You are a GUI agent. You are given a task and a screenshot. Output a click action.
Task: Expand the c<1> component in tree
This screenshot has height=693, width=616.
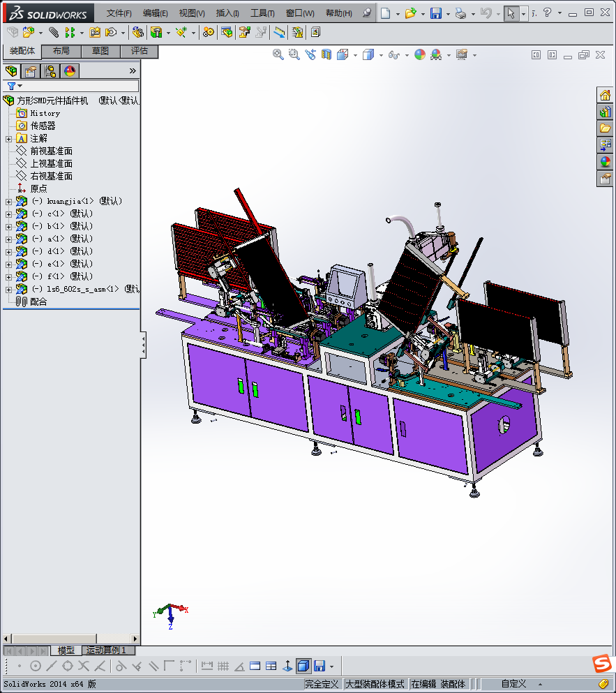click(8, 214)
